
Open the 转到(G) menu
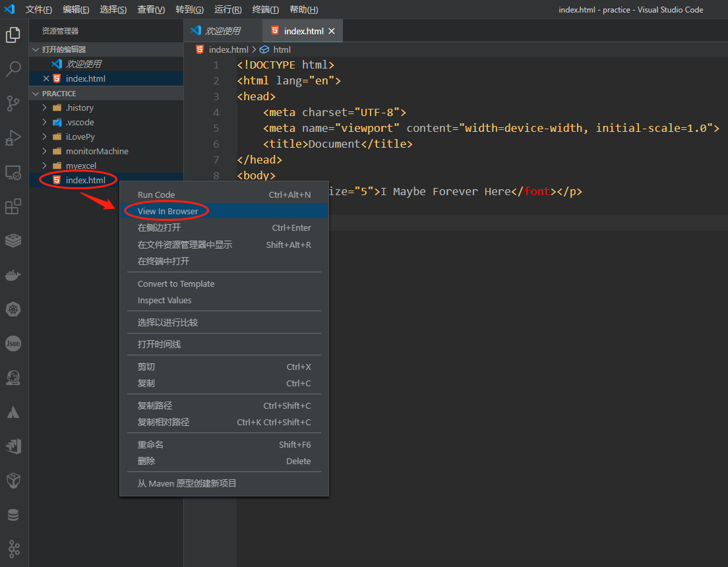[x=189, y=9]
